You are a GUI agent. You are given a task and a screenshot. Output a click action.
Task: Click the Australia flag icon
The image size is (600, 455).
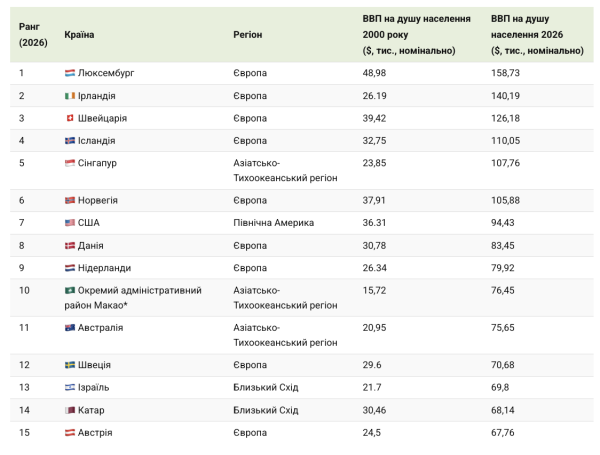point(70,328)
